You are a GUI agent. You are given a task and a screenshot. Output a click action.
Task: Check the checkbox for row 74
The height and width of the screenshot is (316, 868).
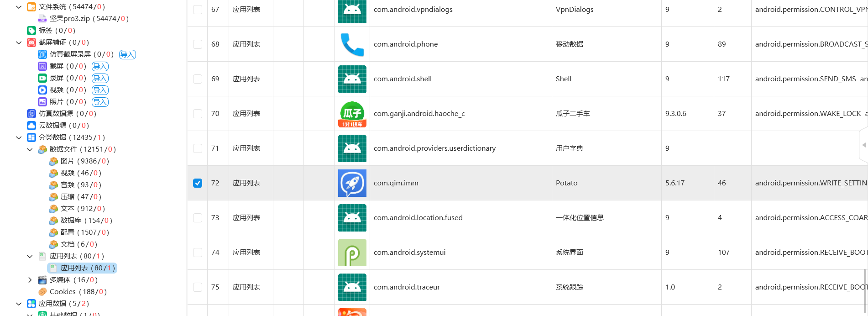coord(198,253)
